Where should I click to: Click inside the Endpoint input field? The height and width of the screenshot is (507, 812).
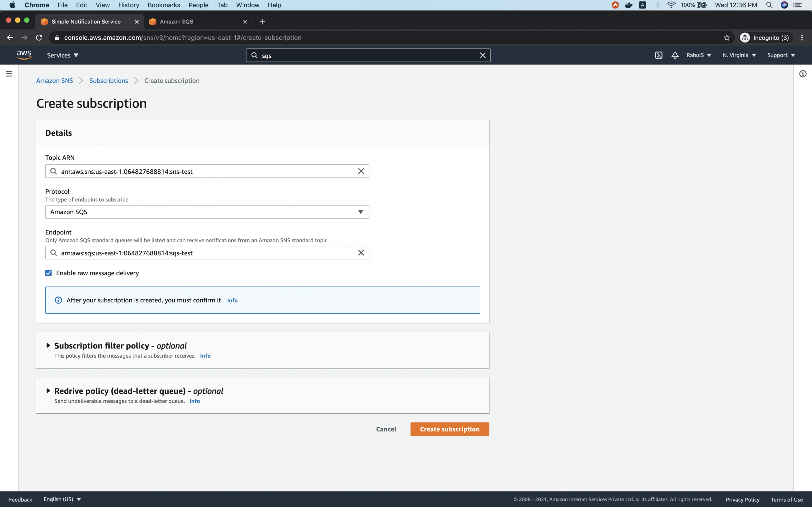[201, 252]
